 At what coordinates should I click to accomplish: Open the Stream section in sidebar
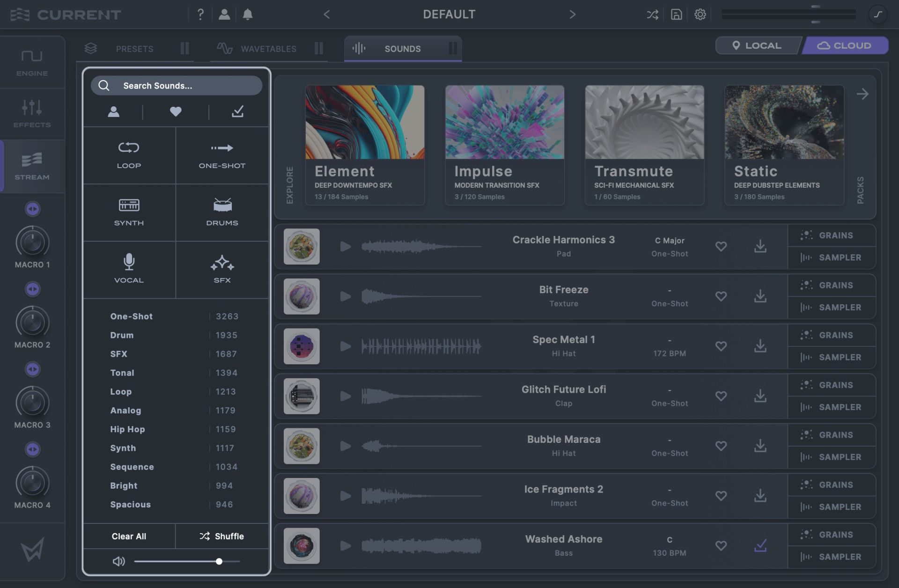point(32,166)
